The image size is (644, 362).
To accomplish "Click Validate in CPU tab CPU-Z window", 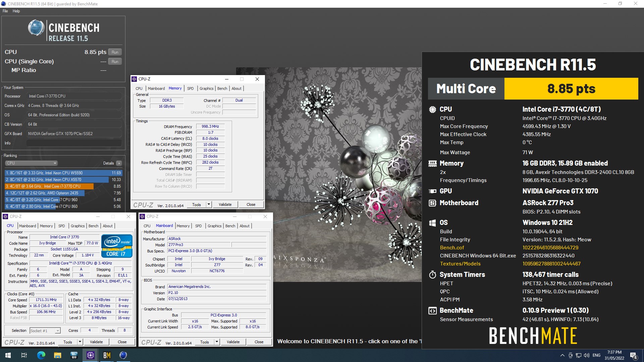I will coord(96,342).
